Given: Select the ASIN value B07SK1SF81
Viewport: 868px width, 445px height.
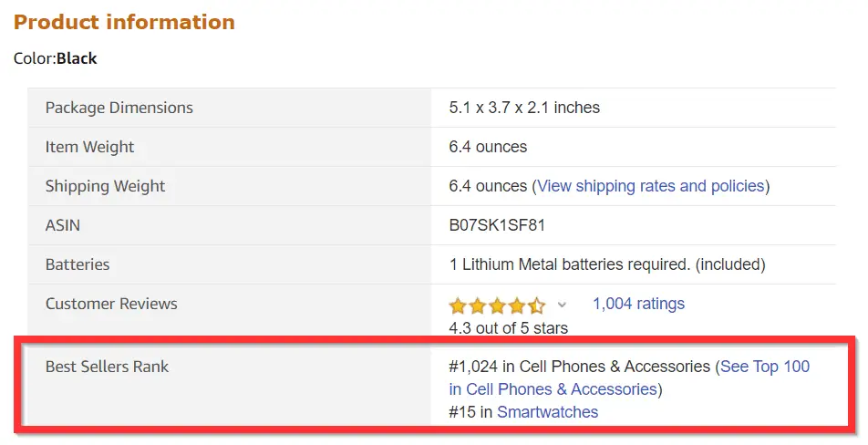Looking at the screenshot, I should coord(497,225).
